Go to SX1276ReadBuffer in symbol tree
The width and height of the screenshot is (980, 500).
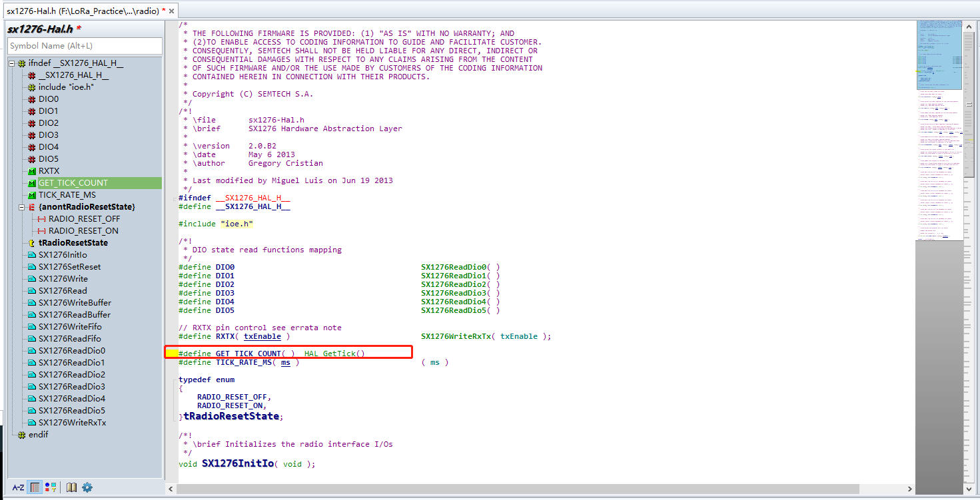pos(75,315)
